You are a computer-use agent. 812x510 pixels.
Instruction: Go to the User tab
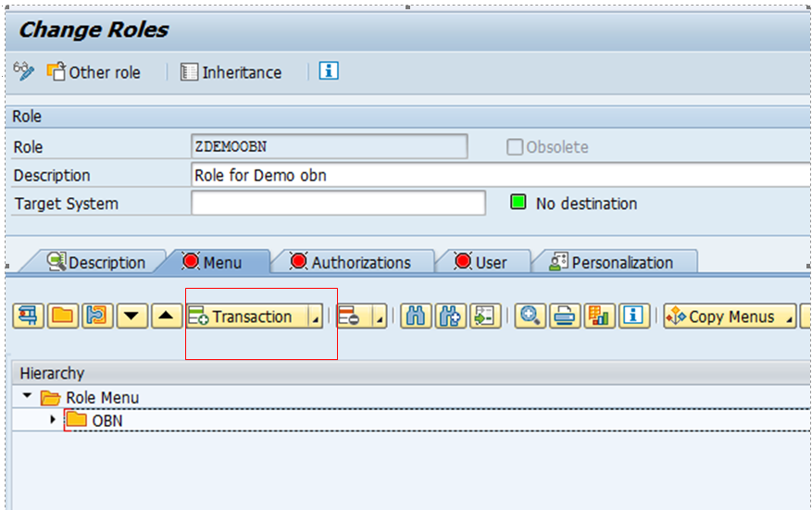pyautogui.click(x=481, y=262)
